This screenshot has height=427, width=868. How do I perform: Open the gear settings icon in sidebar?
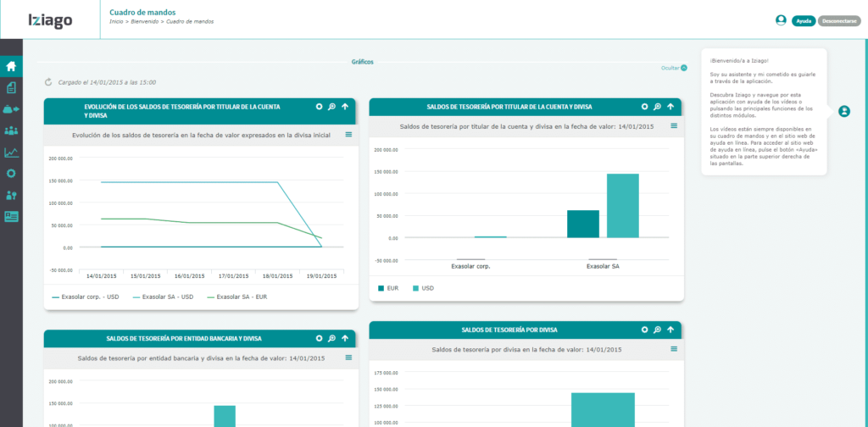(11, 173)
